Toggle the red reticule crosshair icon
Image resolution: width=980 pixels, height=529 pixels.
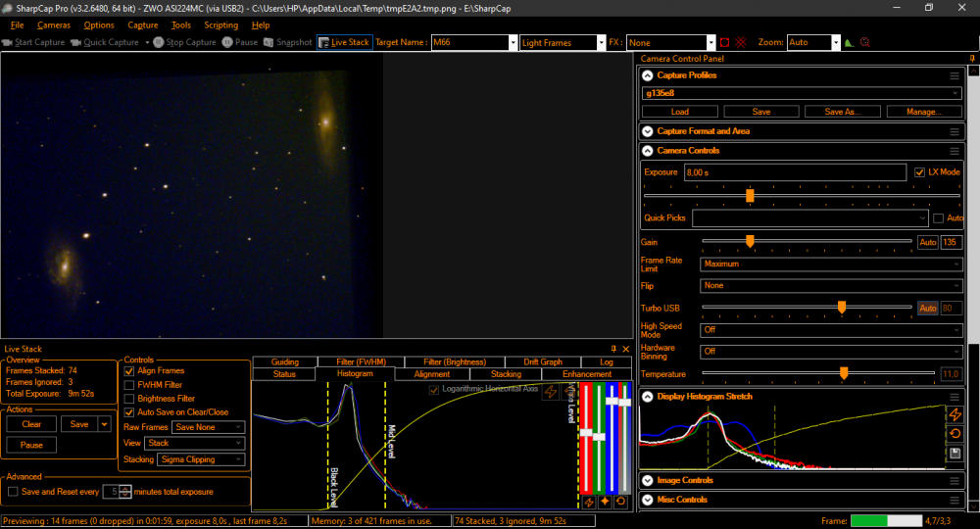pyautogui.click(x=741, y=42)
